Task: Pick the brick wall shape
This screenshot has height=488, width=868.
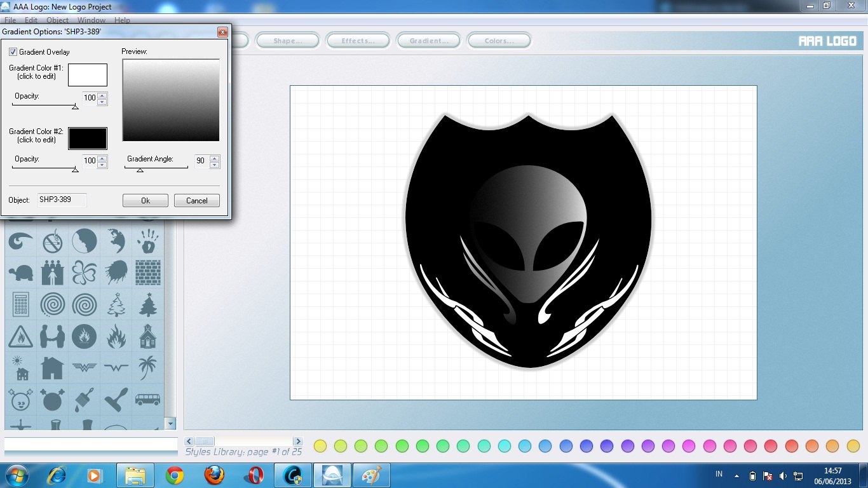Action: (x=147, y=273)
